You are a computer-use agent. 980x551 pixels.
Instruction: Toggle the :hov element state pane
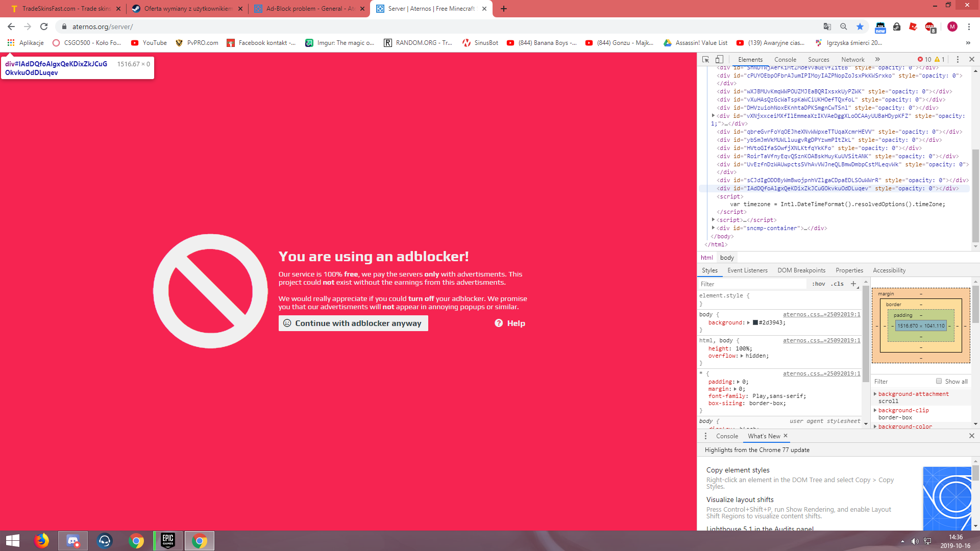point(819,284)
